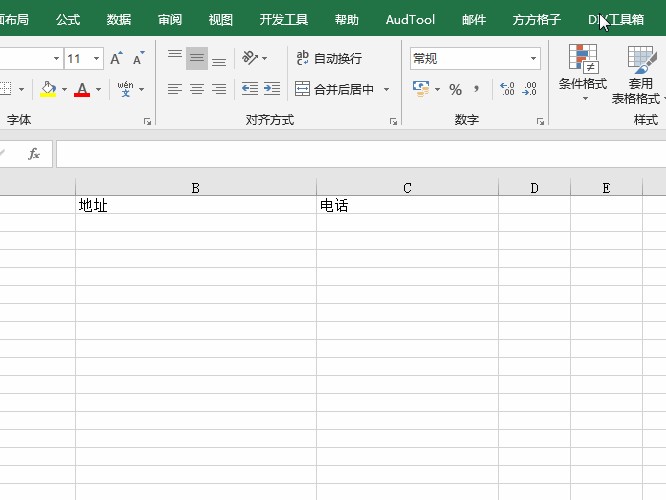Select column D header
Viewport: 666px width, 500px height.
click(x=534, y=188)
